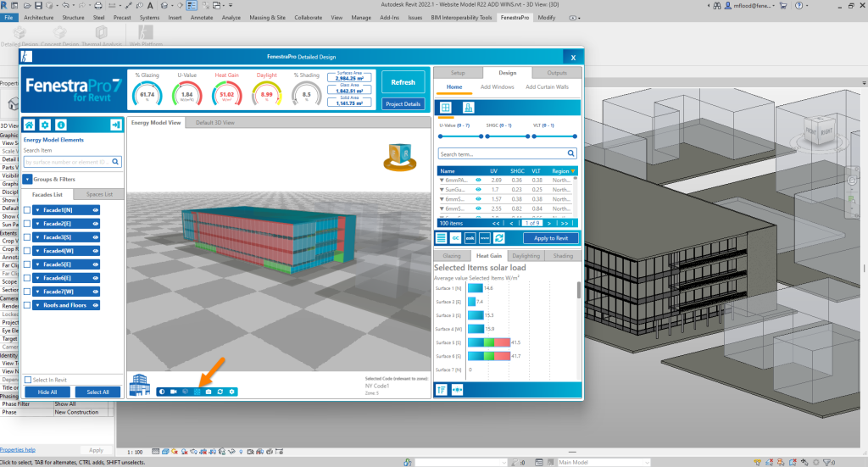Expand the Groups & Filters section
Viewport: 868px width, 467px height.
click(x=27, y=180)
